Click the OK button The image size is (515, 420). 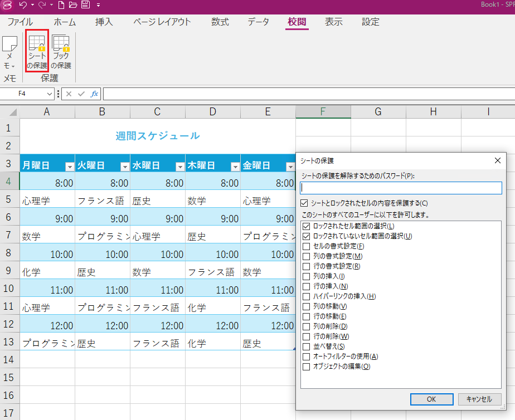pyautogui.click(x=431, y=399)
